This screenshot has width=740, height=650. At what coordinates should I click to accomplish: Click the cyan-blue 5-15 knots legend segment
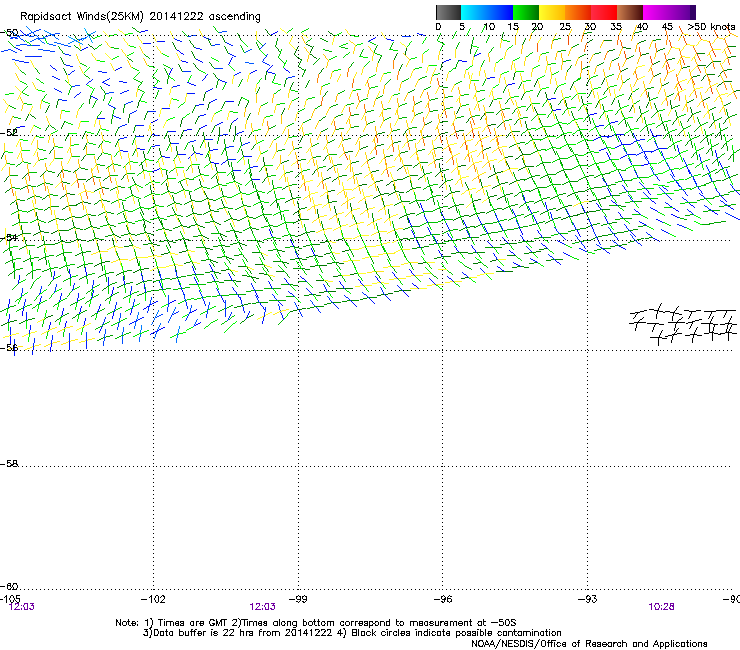[x=487, y=12]
